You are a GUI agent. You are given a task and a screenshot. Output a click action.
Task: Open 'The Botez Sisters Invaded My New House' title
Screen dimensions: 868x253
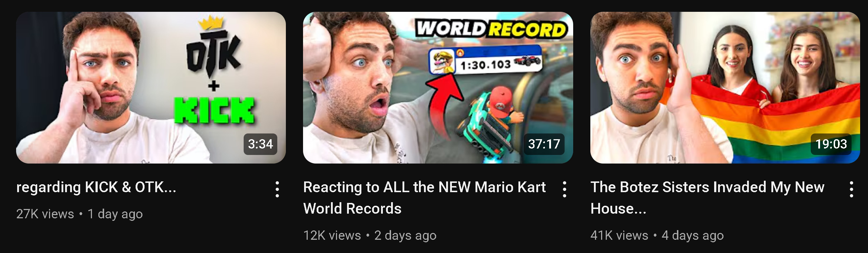[707, 198]
